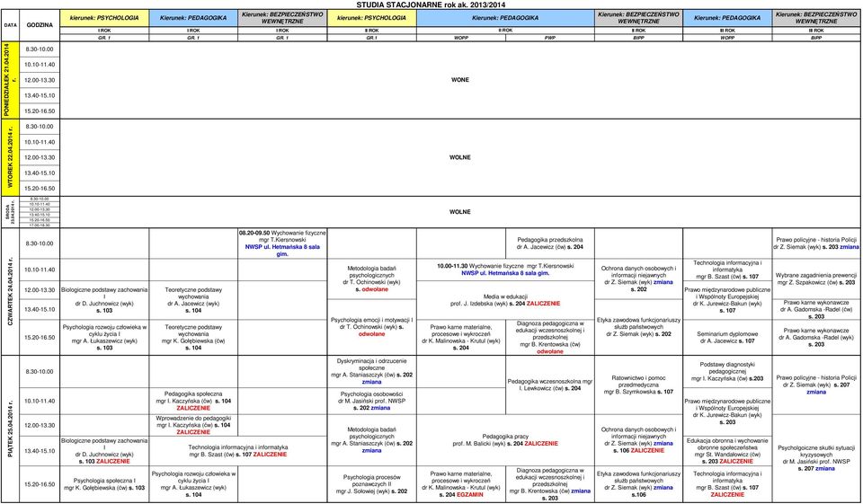
Task: Click "Psychologia osobowości dr M. Jasiński" cell
Action: [x=371, y=401]
